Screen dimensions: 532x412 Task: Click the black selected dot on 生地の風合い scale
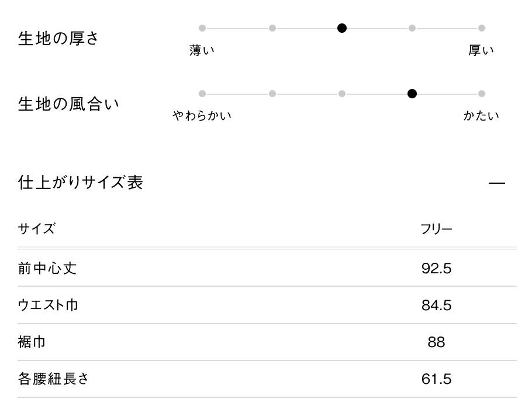(412, 94)
